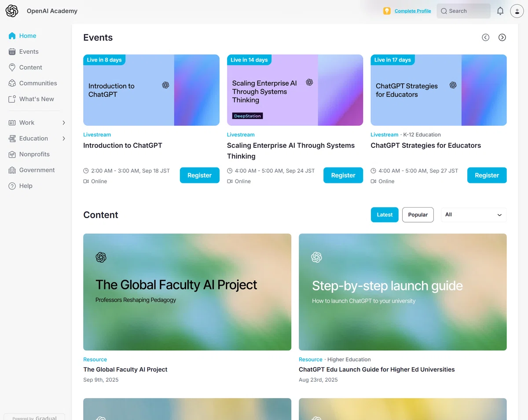Open ChatGPT Edu Launch Guide title link

[377, 369]
